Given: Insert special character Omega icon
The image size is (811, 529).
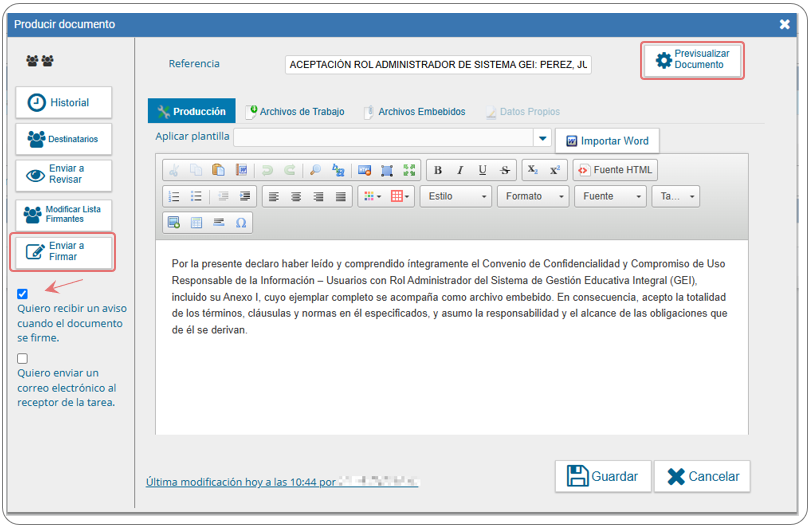Looking at the screenshot, I should pos(241,223).
